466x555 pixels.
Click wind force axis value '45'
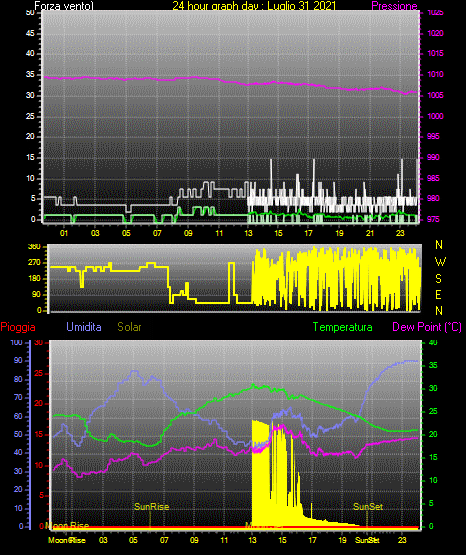[x=30, y=33]
